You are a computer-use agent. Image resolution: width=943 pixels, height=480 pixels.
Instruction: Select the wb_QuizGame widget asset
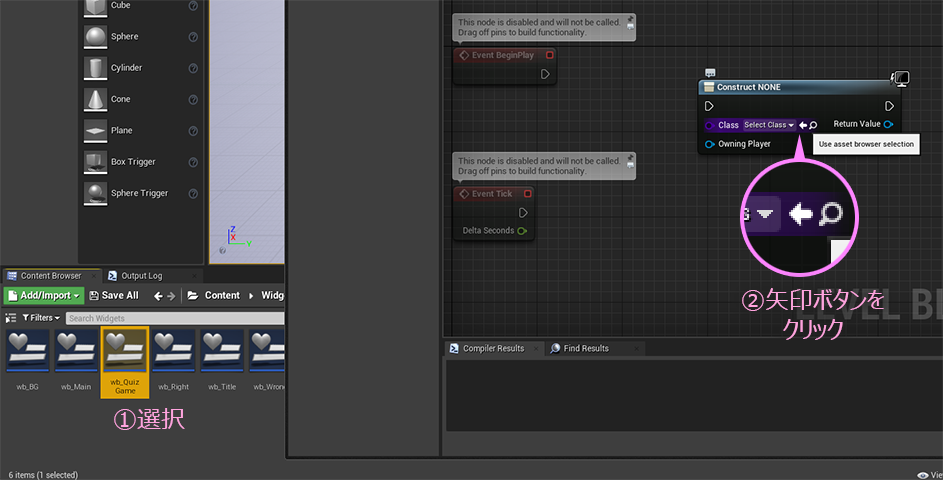click(x=124, y=363)
